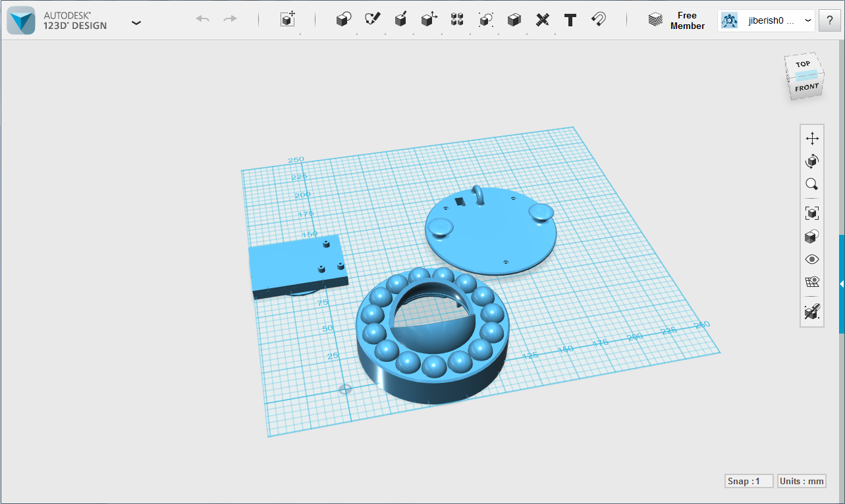Enable the Snap magnet tool
The width and height of the screenshot is (845, 504).
click(599, 20)
